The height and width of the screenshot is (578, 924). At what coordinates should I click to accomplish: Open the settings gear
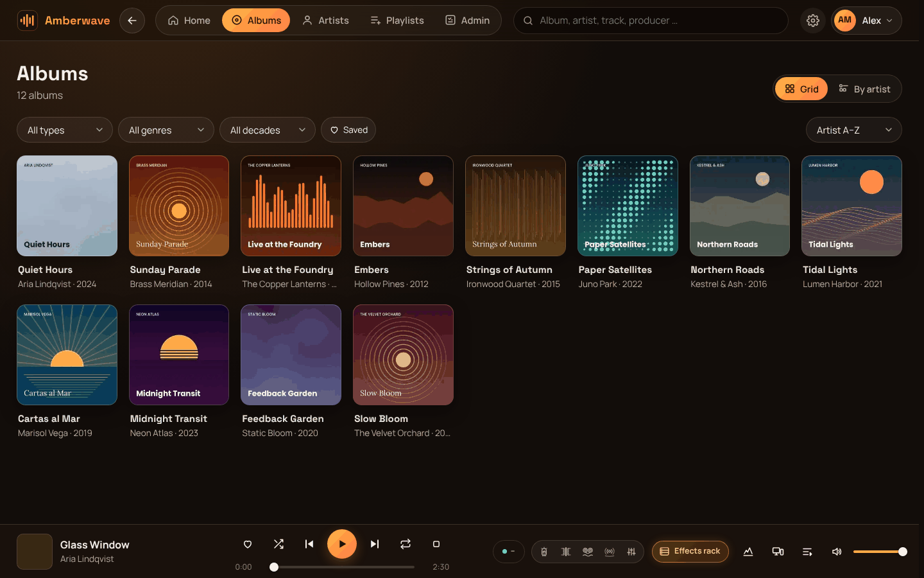point(813,21)
